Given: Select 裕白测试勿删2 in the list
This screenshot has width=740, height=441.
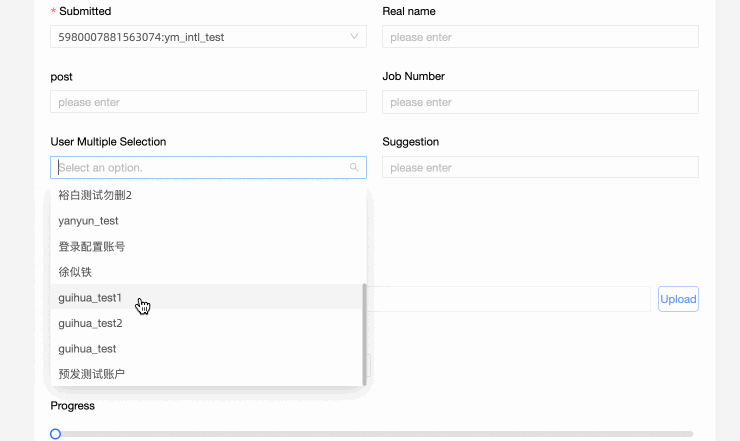Looking at the screenshot, I should coord(95,195).
